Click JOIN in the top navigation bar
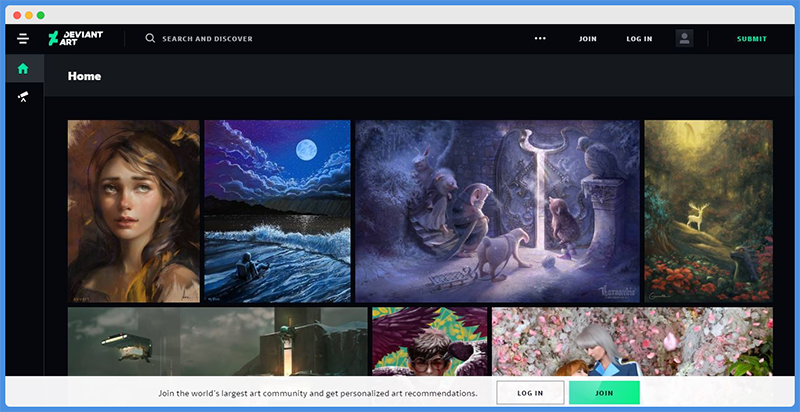This screenshot has height=412, width=800. 588,39
